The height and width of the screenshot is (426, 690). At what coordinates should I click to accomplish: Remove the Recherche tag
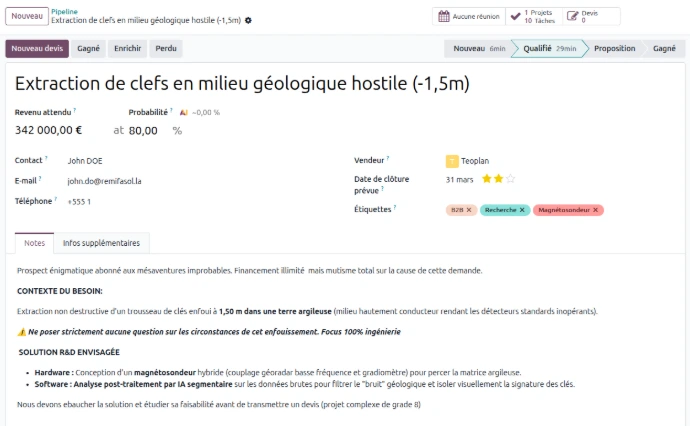(521, 210)
